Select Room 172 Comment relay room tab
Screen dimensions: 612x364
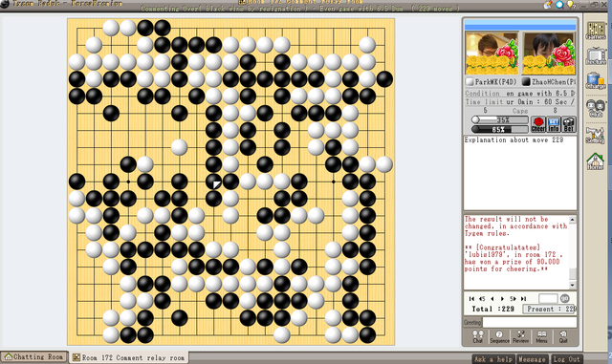[x=129, y=357]
